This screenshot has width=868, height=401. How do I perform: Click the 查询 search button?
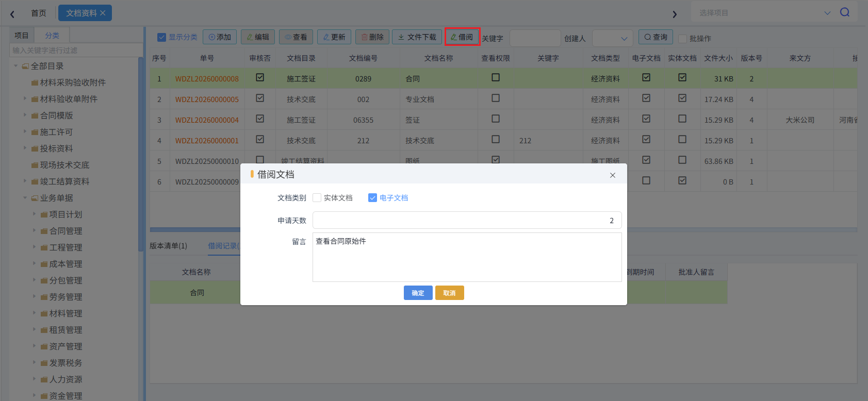point(656,37)
